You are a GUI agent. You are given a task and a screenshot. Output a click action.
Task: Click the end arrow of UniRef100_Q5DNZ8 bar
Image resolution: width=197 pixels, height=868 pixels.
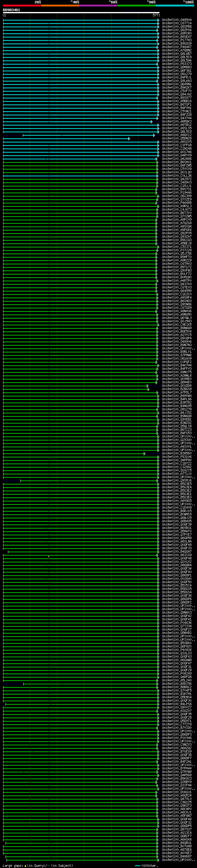[x=129, y=139]
